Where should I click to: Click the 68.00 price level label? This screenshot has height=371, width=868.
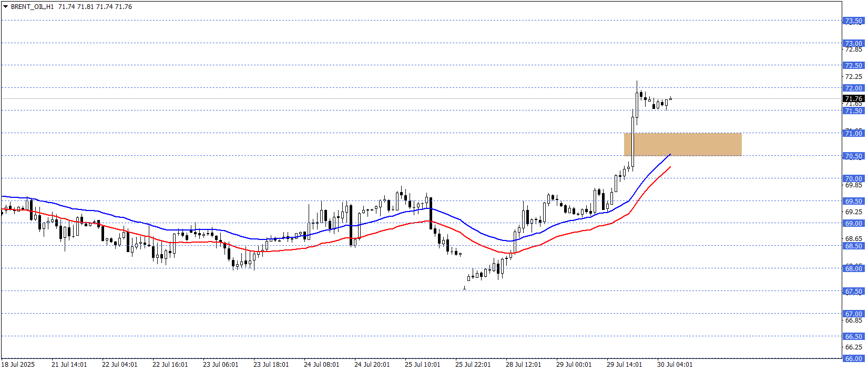click(x=853, y=268)
